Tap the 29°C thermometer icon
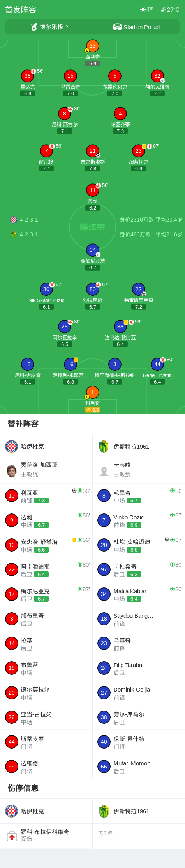This screenshot has width=185, height=868. [x=163, y=9]
